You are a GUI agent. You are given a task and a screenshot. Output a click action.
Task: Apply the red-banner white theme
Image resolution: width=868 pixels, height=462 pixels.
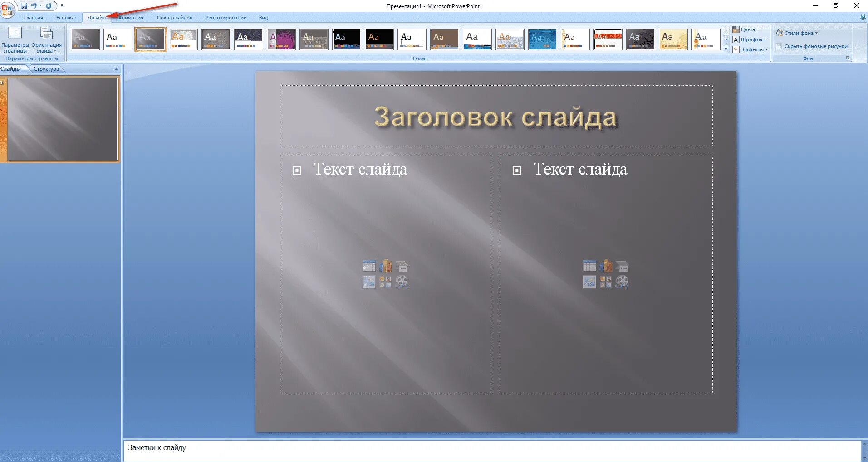(608, 39)
